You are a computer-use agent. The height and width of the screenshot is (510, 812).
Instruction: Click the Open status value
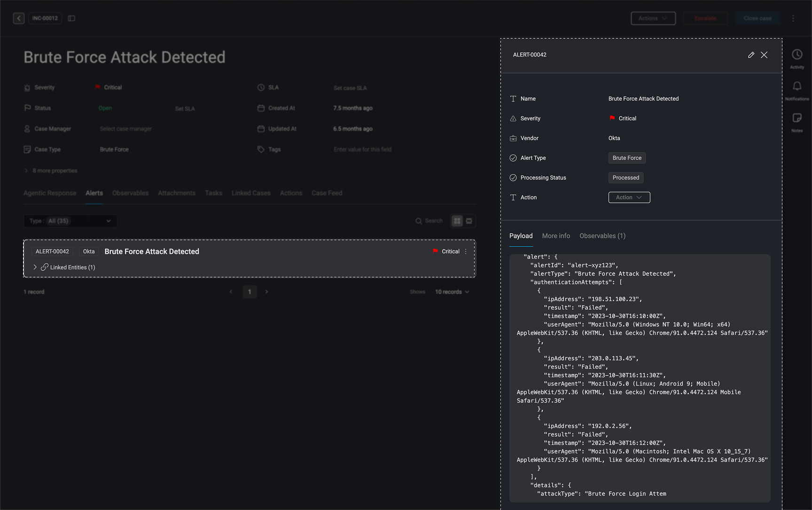(x=105, y=108)
